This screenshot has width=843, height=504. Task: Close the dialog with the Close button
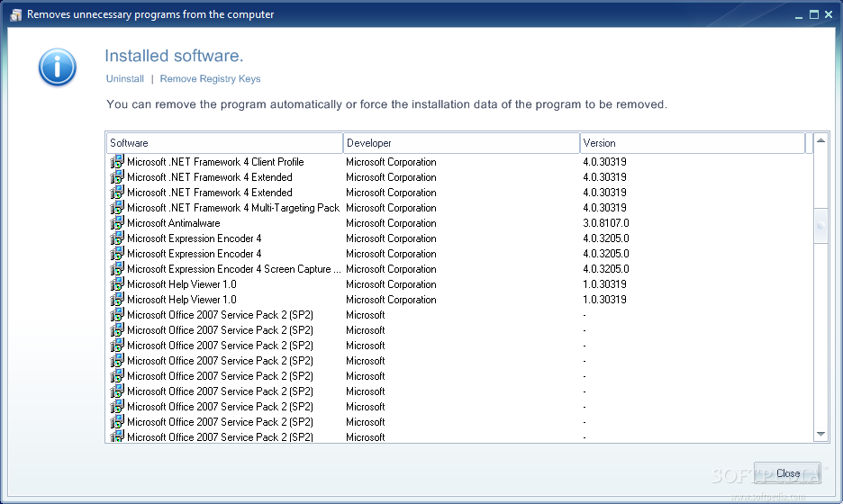(787, 472)
